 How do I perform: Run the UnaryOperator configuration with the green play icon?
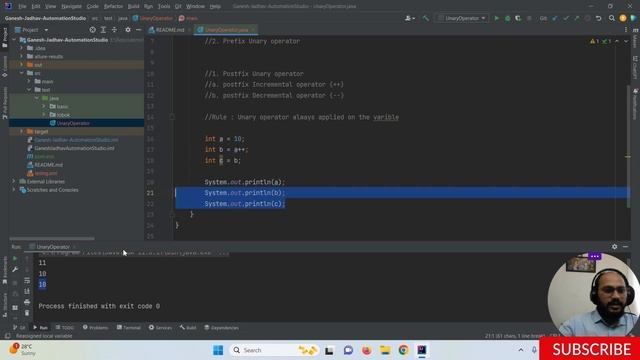click(x=496, y=18)
